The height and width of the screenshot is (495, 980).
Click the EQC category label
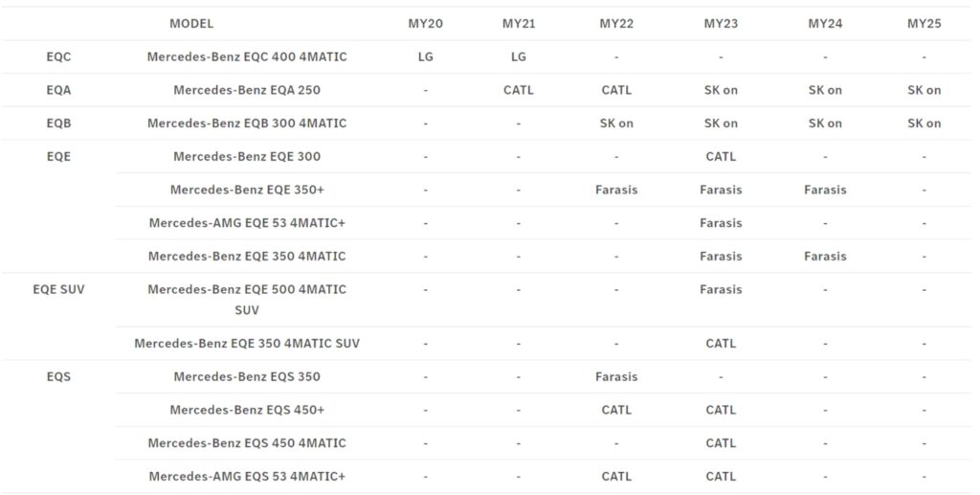[x=58, y=56]
